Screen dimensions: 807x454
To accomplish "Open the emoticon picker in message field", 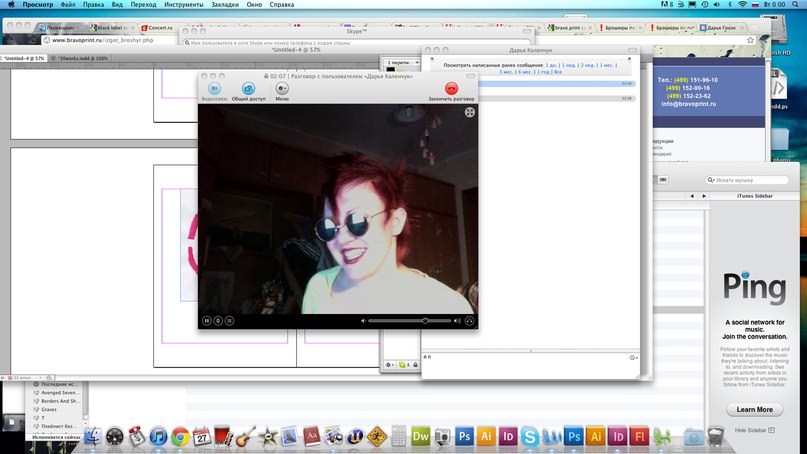I will 633,357.
